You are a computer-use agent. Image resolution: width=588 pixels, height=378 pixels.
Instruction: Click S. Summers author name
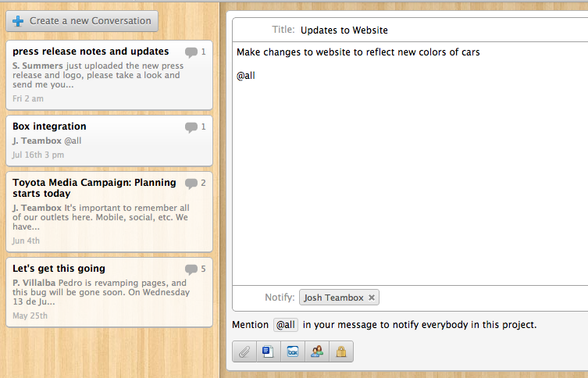point(37,66)
